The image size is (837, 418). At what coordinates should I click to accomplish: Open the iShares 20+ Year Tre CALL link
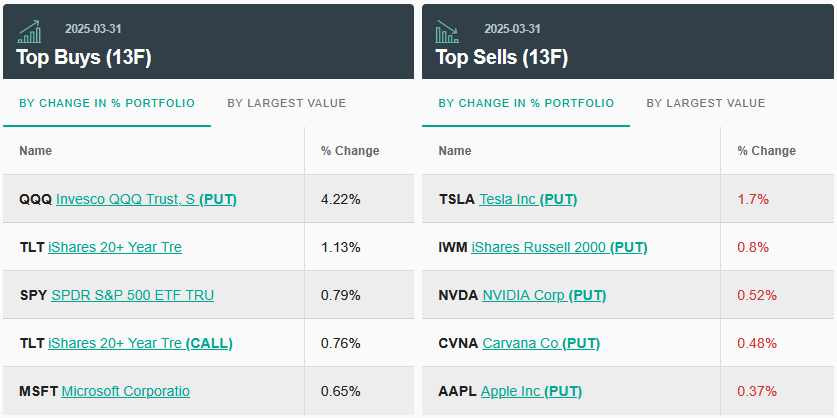(x=140, y=343)
